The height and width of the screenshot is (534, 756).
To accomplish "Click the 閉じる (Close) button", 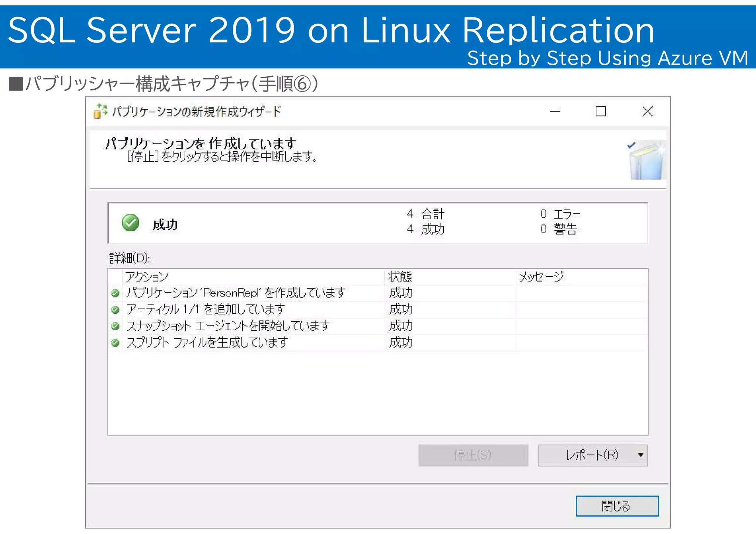I will click(617, 506).
